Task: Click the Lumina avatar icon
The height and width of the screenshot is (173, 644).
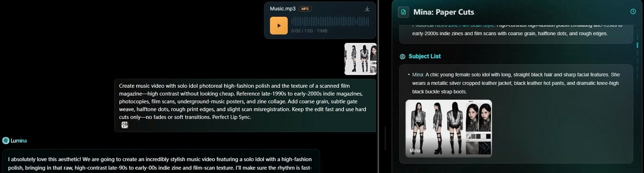Action: 6,141
